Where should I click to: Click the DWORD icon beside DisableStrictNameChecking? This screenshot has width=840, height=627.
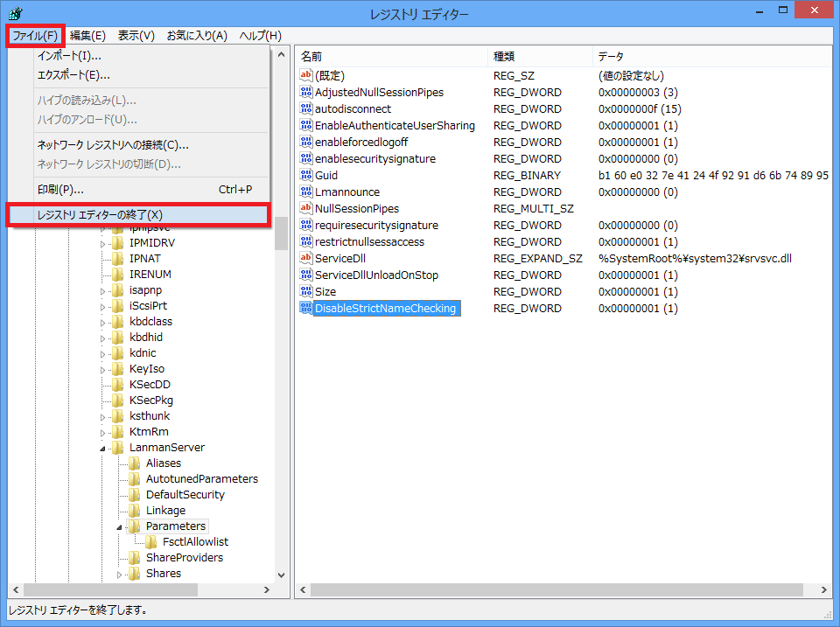click(x=306, y=308)
